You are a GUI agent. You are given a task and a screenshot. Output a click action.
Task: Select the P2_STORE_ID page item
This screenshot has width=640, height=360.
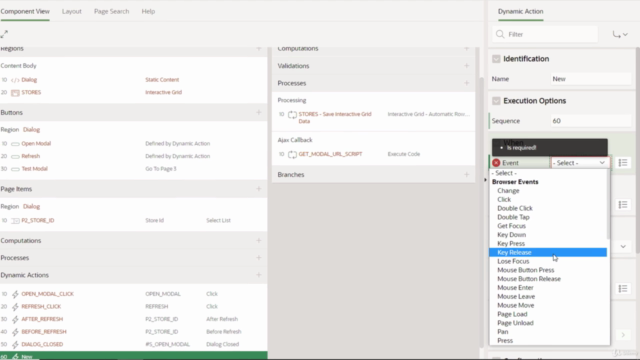(x=38, y=221)
